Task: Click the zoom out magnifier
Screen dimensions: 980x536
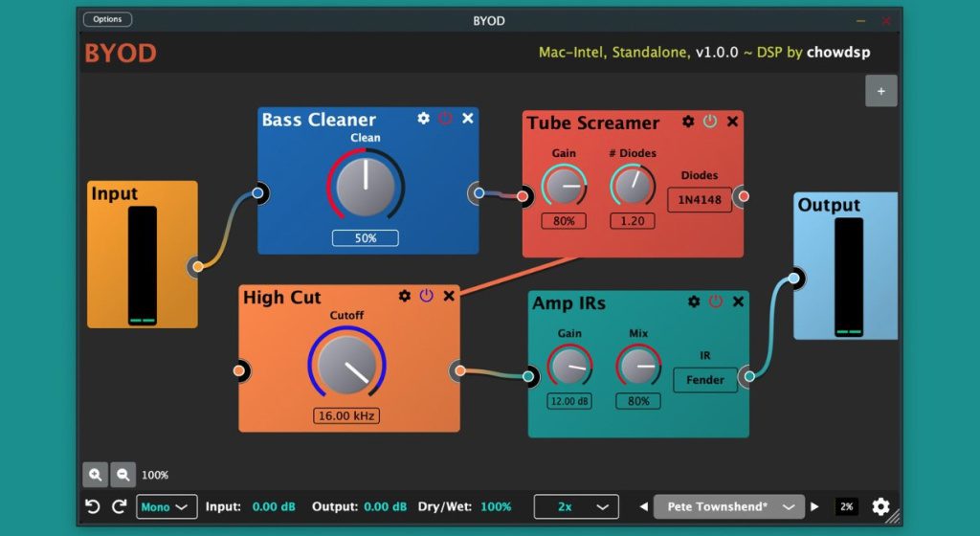Action: [123, 474]
